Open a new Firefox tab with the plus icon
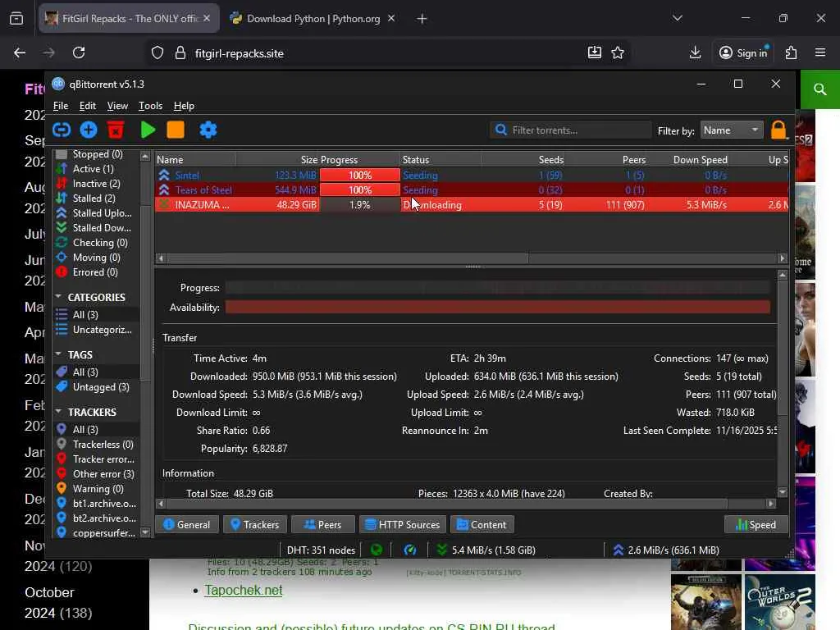Screen dimensions: 840x630 pos(422,19)
